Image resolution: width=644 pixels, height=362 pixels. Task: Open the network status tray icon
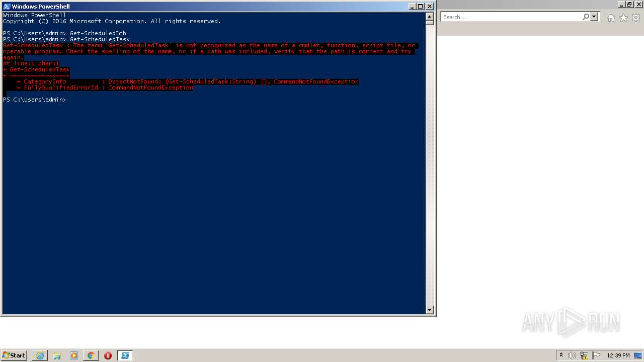584,355
